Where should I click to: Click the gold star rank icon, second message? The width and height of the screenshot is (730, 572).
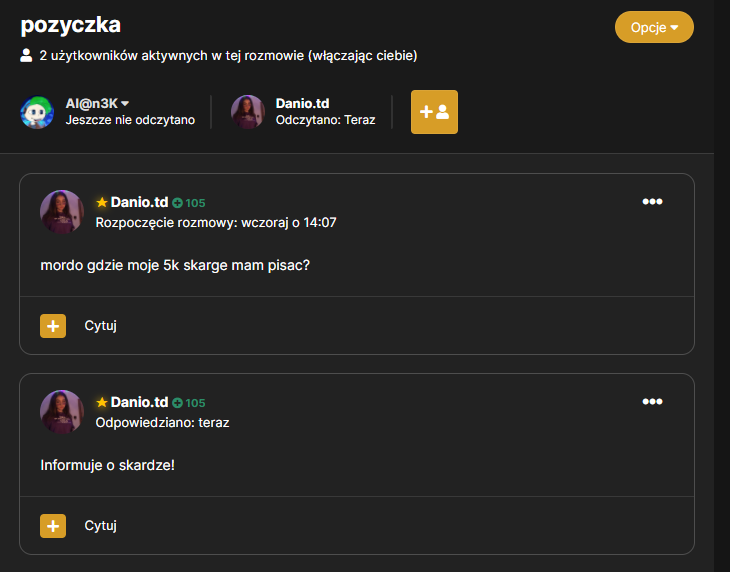click(x=101, y=402)
